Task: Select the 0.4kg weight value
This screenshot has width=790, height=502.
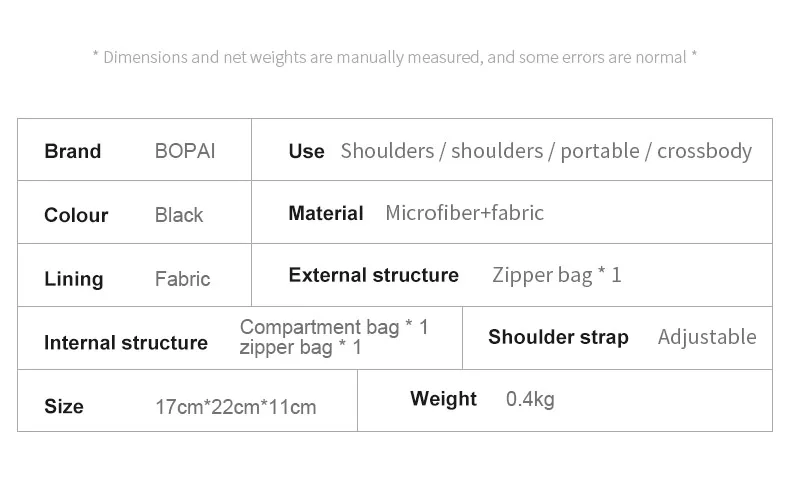Action: (x=530, y=399)
